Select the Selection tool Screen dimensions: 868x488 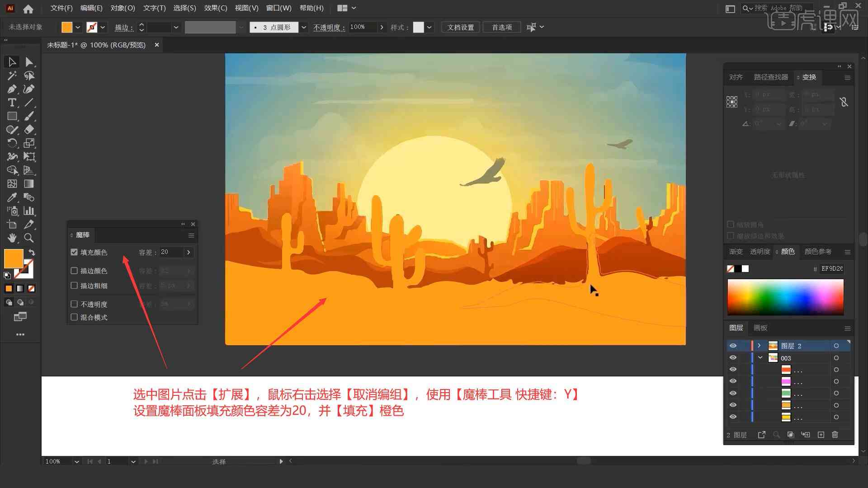tap(11, 61)
